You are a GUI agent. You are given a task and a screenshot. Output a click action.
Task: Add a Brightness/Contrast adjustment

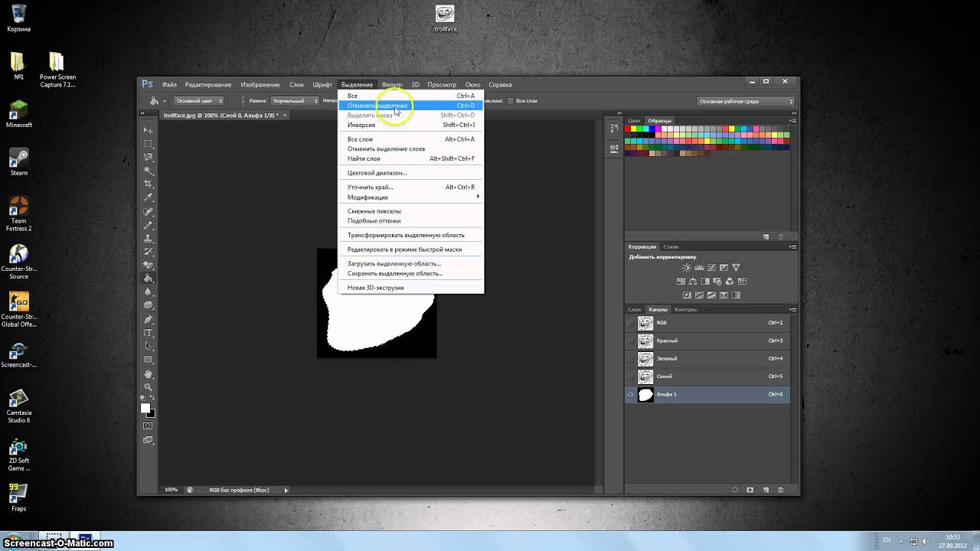coord(687,268)
